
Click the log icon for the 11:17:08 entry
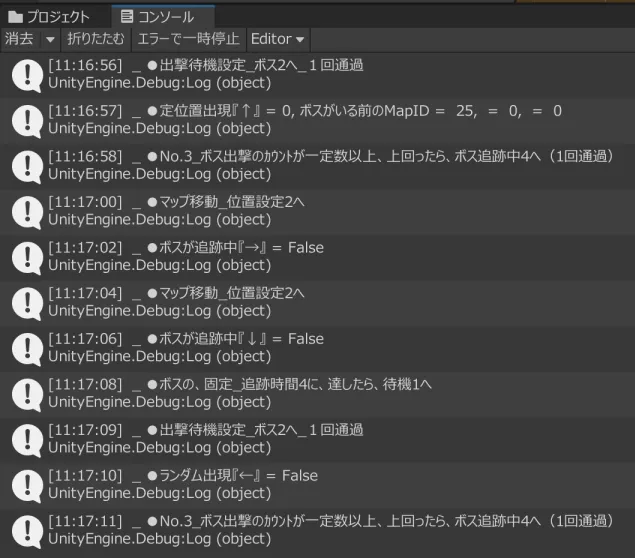pyautogui.click(x=27, y=394)
